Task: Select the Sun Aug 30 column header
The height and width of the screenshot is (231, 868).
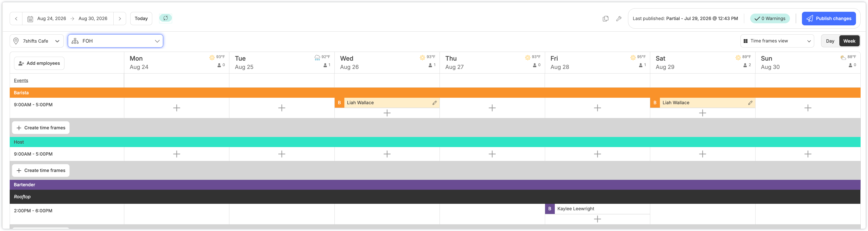Action: [808, 62]
